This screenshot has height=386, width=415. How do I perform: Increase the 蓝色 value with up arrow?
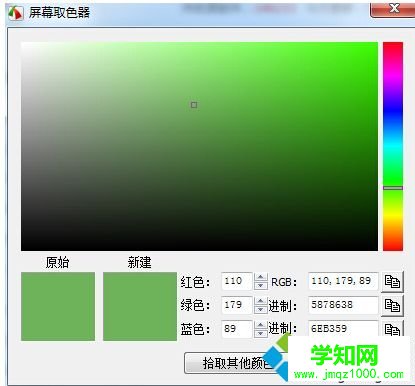click(261, 325)
